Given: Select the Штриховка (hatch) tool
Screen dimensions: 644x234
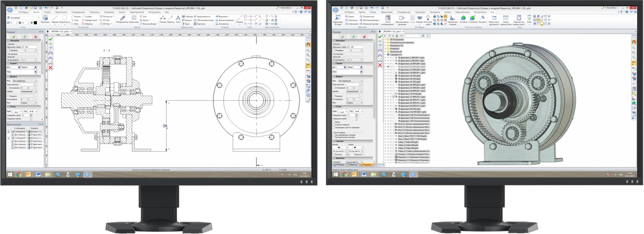Looking at the screenshot, I should point(133,19).
